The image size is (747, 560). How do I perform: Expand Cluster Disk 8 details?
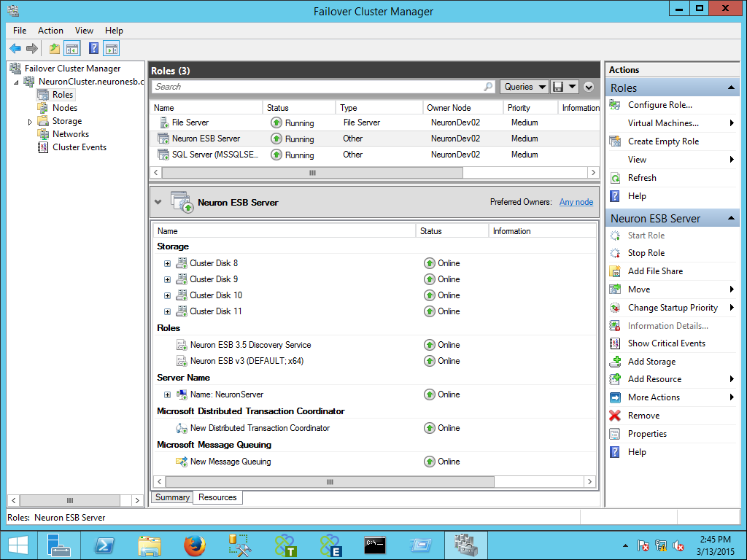(x=167, y=263)
